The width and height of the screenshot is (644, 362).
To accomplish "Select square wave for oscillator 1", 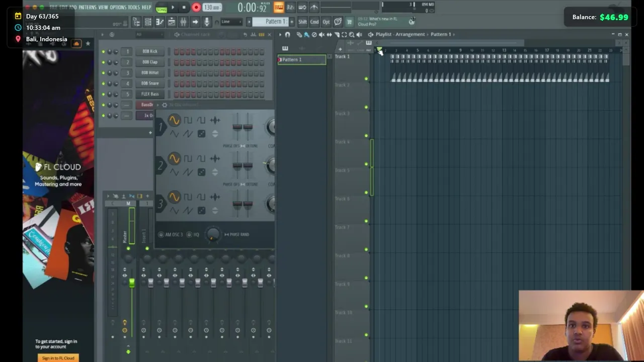I will pyautogui.click(x=188, y=120).
